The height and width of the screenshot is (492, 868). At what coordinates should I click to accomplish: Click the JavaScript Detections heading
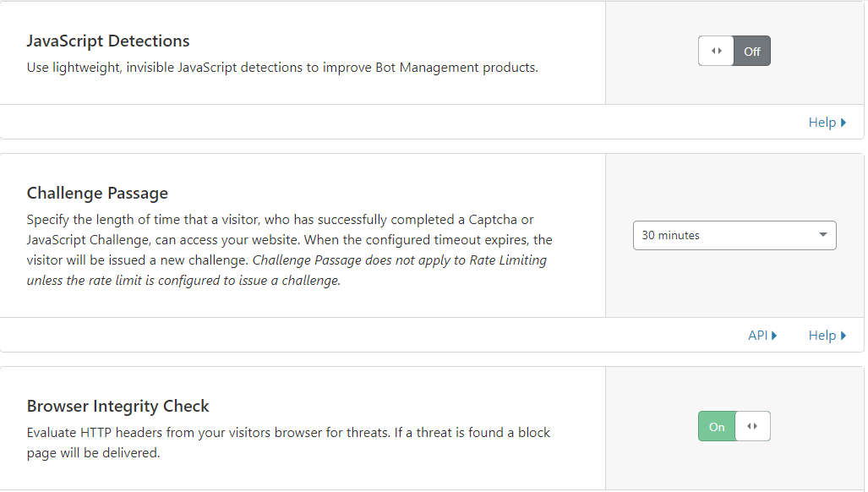(108, 41)
